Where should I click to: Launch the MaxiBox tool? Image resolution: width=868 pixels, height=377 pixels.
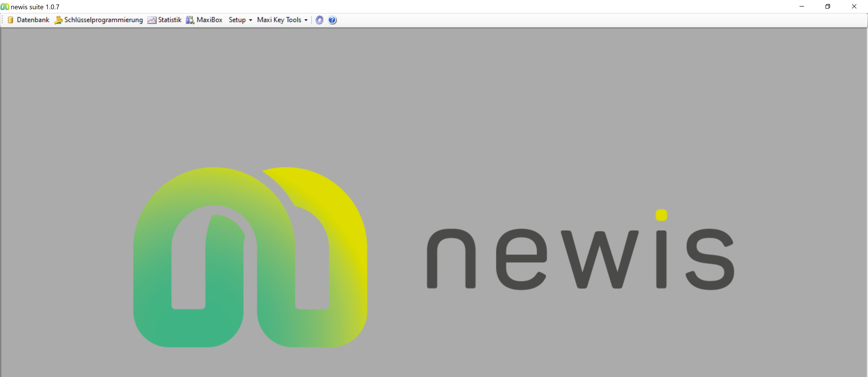click(x=204, y=20)
